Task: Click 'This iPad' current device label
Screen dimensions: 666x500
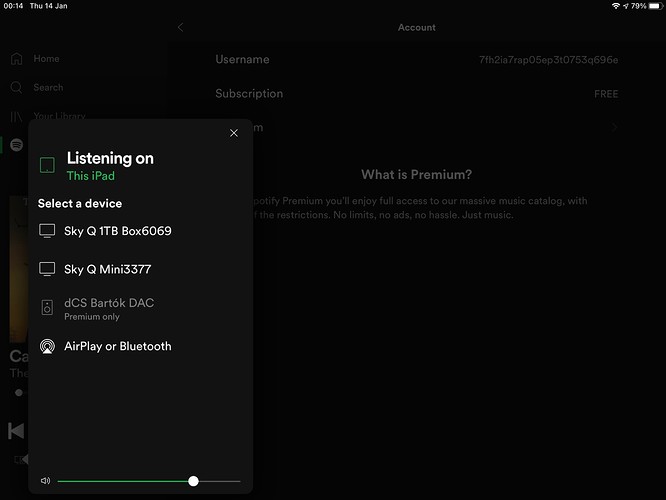Action: pos(91,176)
